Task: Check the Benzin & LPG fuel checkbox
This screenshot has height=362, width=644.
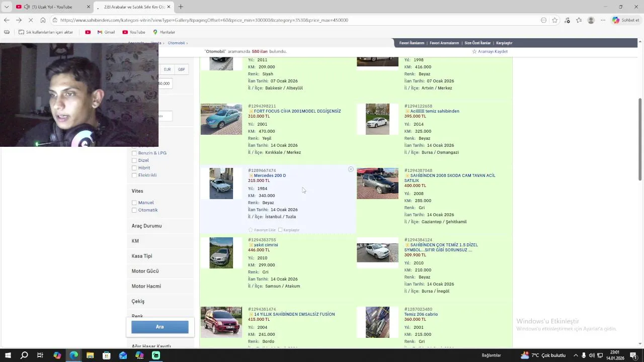Action: coord(134,153)
